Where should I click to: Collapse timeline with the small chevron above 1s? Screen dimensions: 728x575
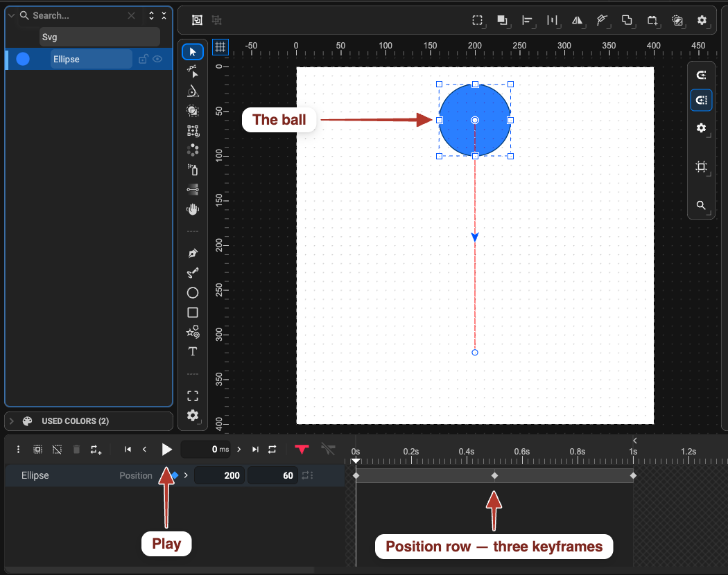click(634, 441)
